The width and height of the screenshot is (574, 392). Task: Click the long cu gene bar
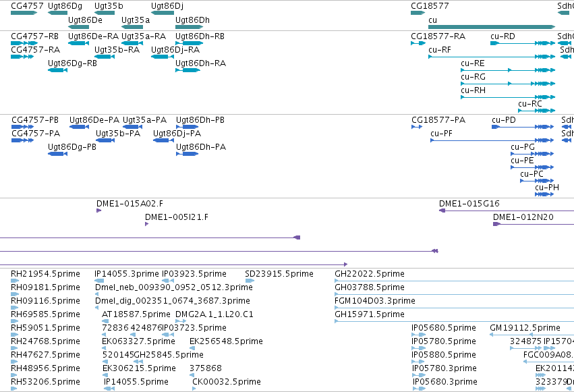[x=492, y=27]
